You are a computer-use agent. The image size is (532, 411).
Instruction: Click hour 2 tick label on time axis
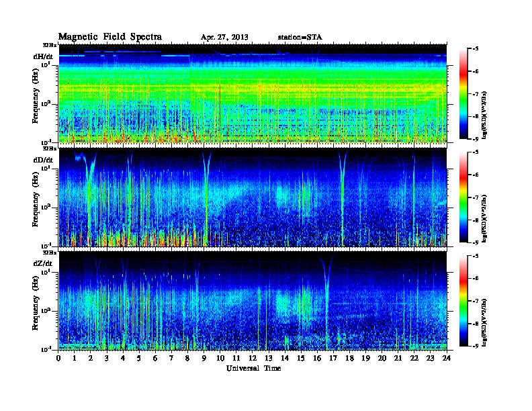[91, 358]
